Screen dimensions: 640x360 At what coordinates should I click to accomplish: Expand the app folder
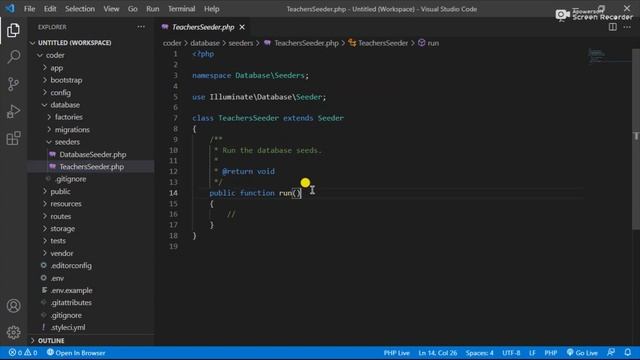pyautogui.click(x=91, y=68)
